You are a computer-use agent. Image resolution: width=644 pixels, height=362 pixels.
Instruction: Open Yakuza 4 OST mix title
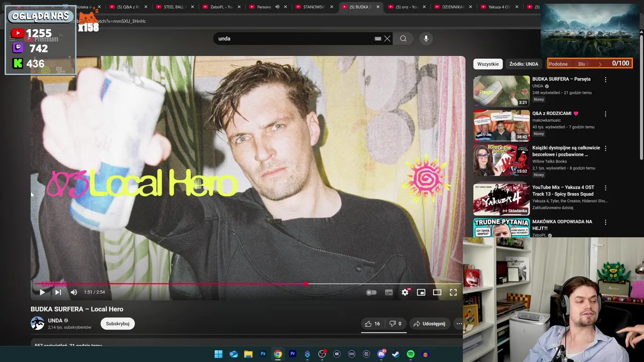coord(563,191)
